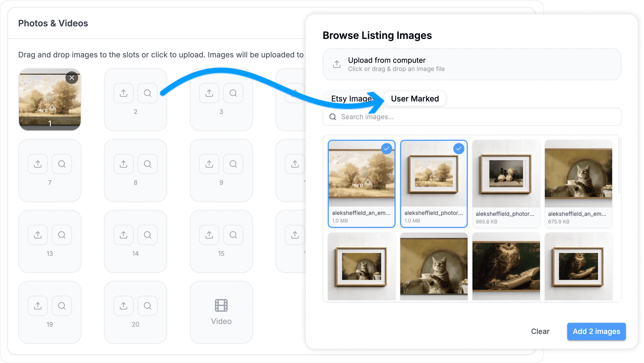
Task: Select the User Marked tab
Action: point(415,99)
